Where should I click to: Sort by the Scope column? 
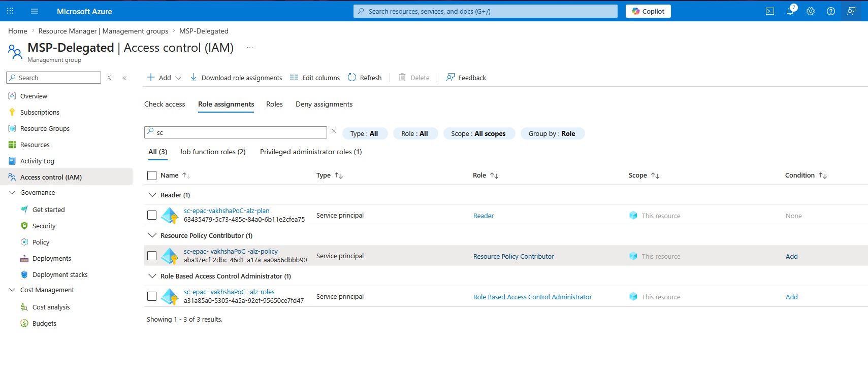coord(644,175)
